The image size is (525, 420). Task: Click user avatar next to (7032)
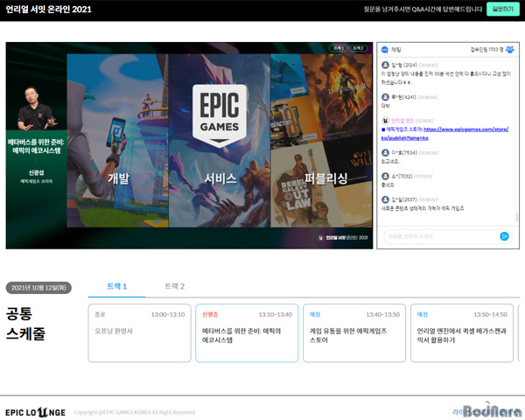(385, 176)
